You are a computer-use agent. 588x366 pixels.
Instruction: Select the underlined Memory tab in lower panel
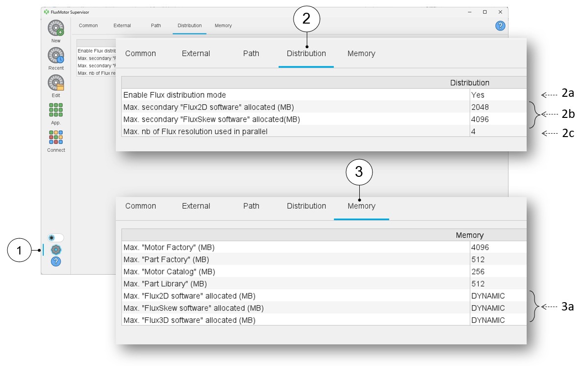point(361,206)
